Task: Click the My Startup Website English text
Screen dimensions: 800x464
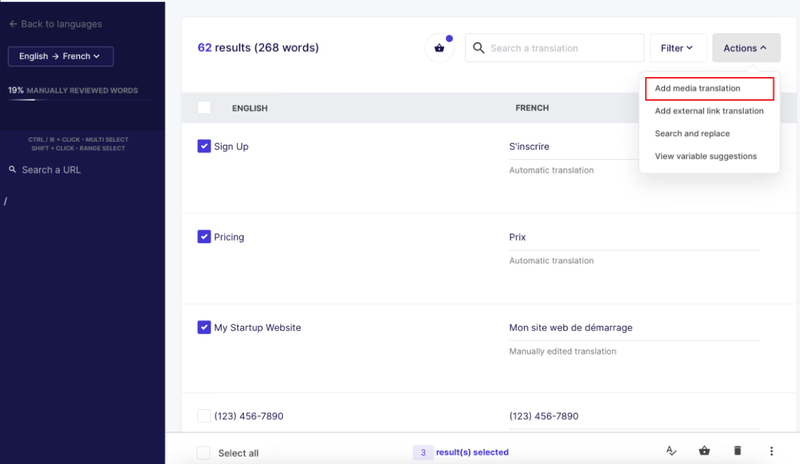Action: (x=258, y=327)
